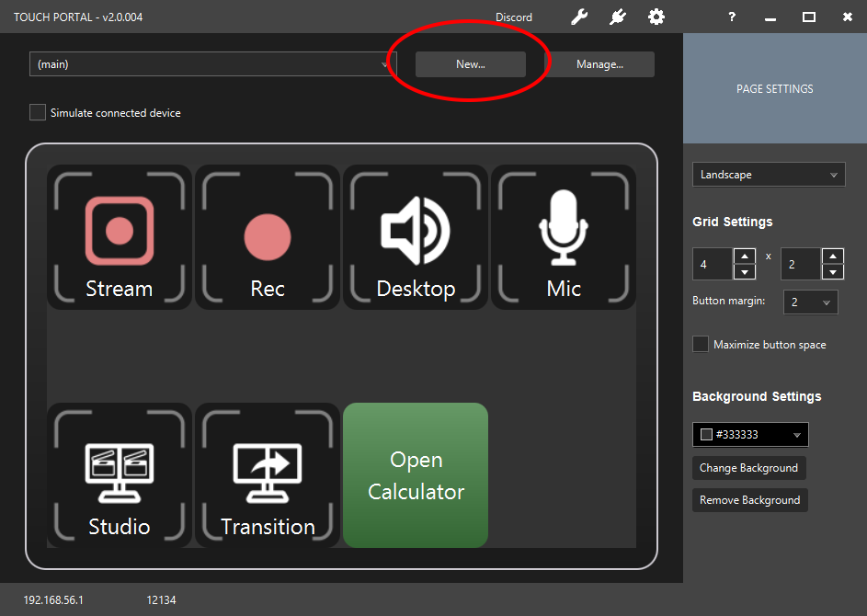Expand the Button margin dropdown
The height and width of the screenshot is (616, 867).
pos(810,302)
